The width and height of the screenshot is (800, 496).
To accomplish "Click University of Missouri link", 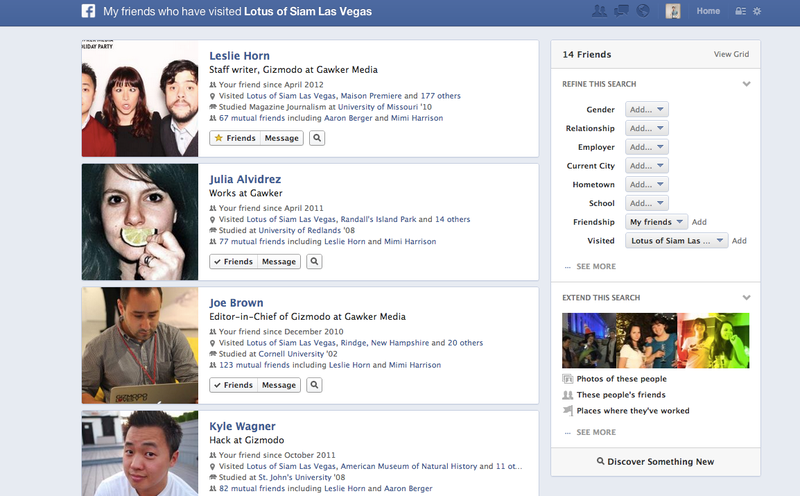I will click(378, 107).
